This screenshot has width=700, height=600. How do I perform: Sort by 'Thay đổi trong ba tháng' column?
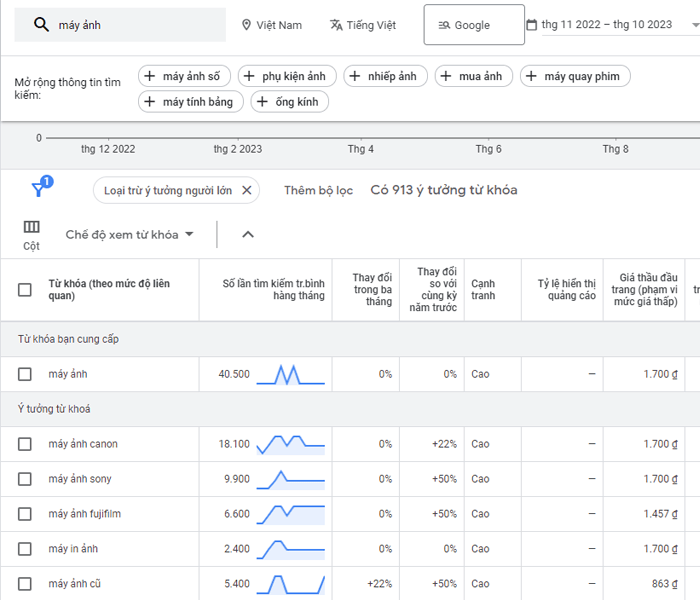[372, 290]
